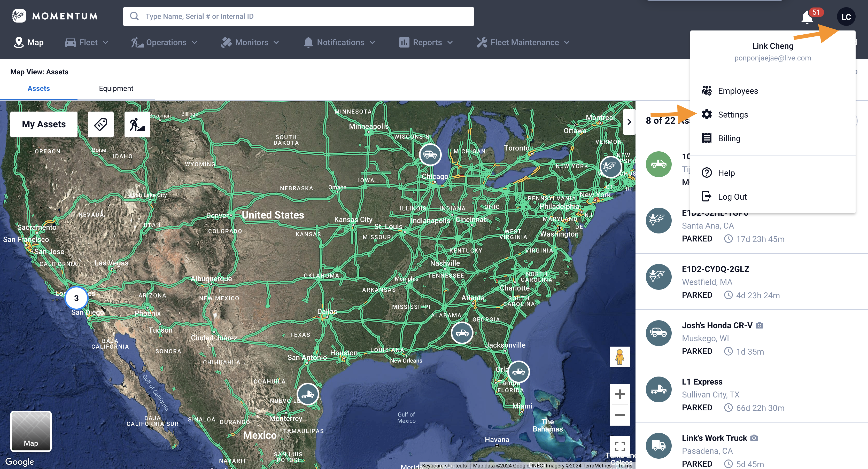Viewport: 868px width, 469px height.
Task: Expand the Reports menu
Action: coord(426,42)
